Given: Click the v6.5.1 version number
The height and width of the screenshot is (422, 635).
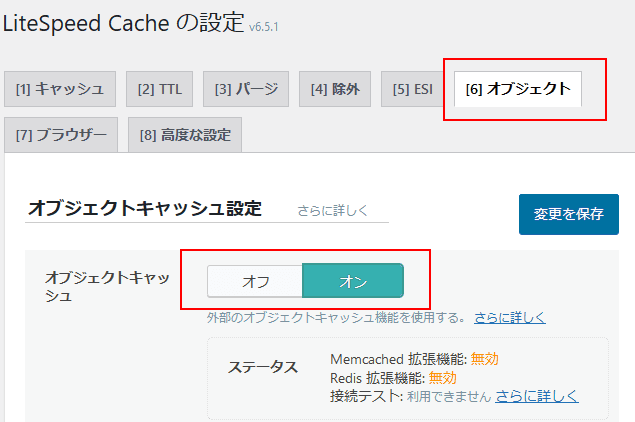Looking at the screenshot, I should 264,27.
